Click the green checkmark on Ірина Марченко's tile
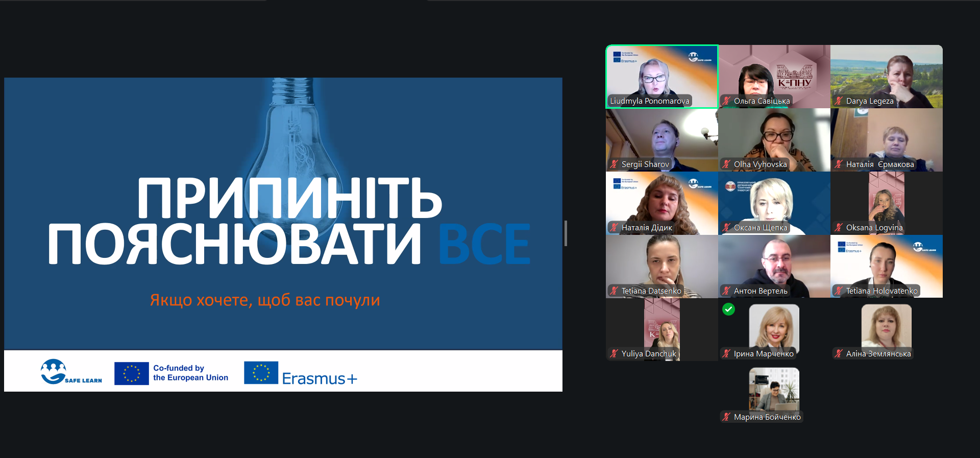Viewport: 980px width, 458px height. (728, 309)
